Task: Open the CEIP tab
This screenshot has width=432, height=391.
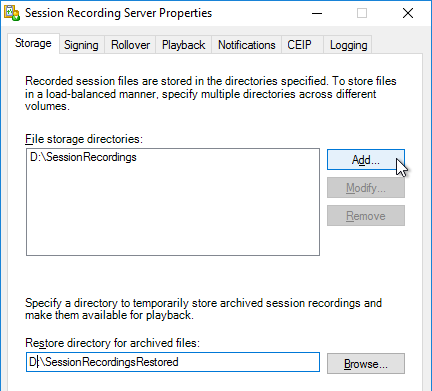Action: (x=299, y=45)
